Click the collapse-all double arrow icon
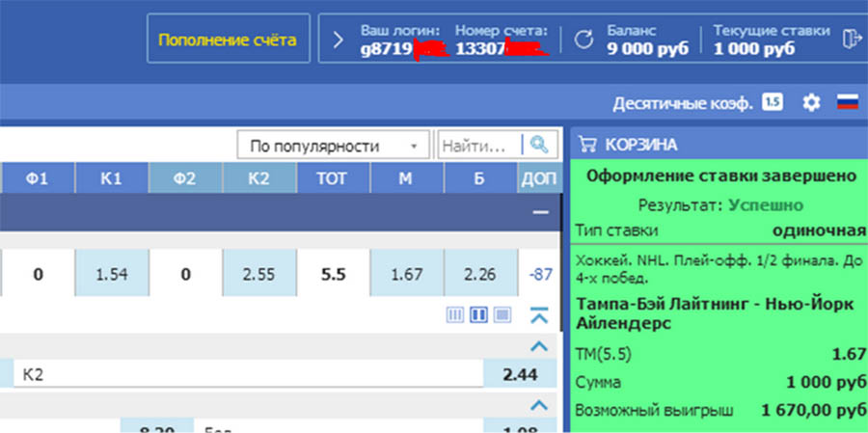 [x=539, y=315]
